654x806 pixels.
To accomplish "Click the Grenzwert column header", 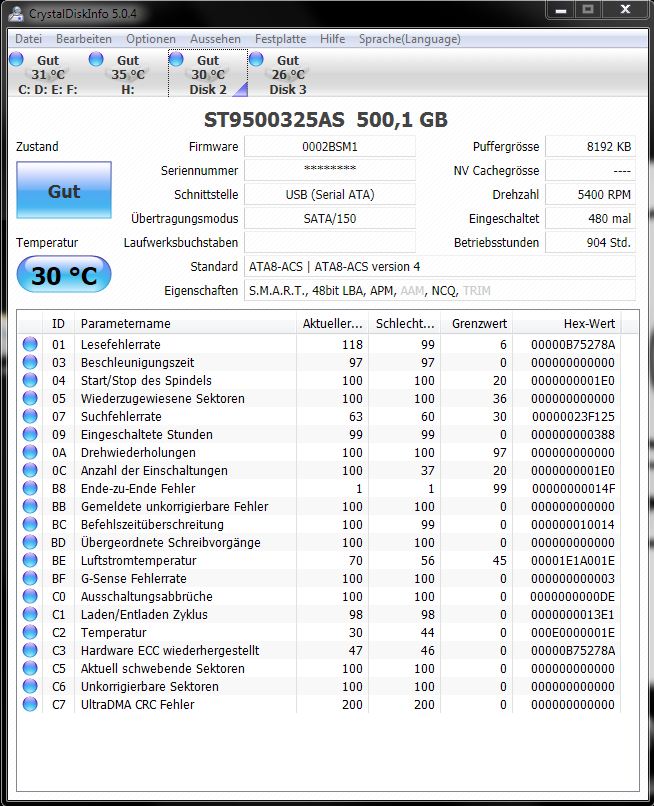I will click(x=477, y=323).
